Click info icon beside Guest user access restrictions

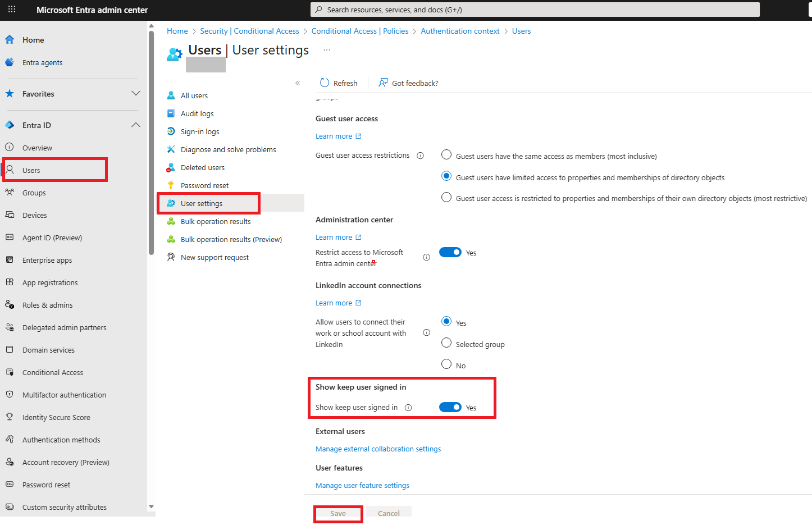tap(420, 156)
